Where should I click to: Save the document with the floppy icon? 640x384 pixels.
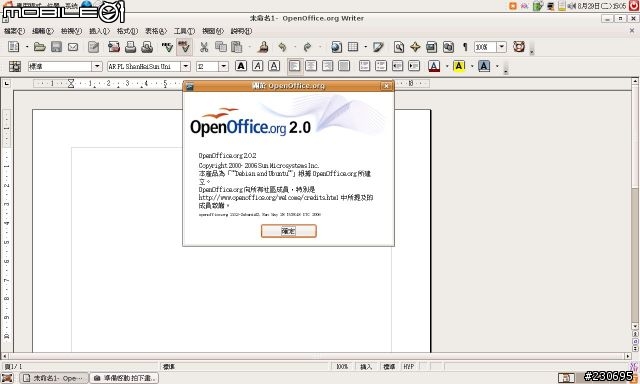[x=56, y=47]
